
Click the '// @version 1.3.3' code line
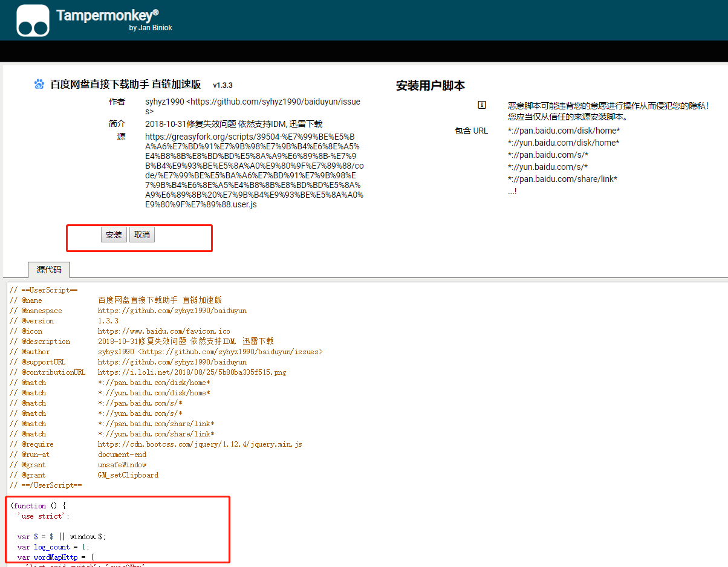coord(64,321)
